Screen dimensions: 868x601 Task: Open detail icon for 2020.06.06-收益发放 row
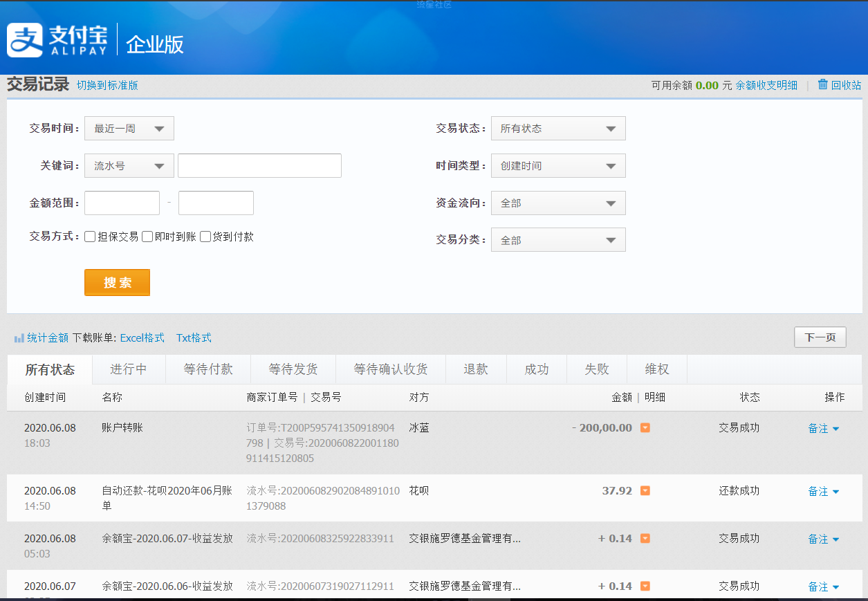[645, 586]
